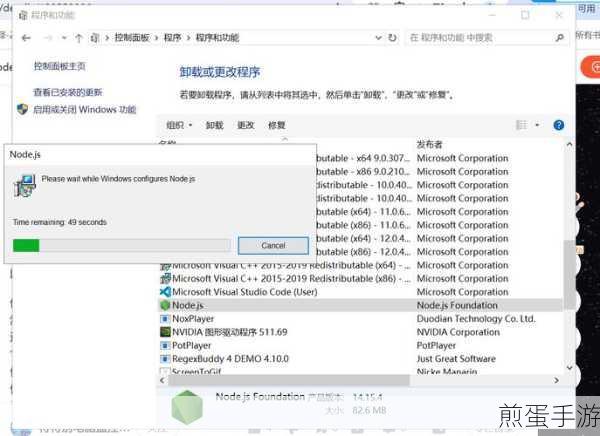Click Duodian Technology Co. Ltd. publisher cell
600x436 pixels.
[476, 318]
